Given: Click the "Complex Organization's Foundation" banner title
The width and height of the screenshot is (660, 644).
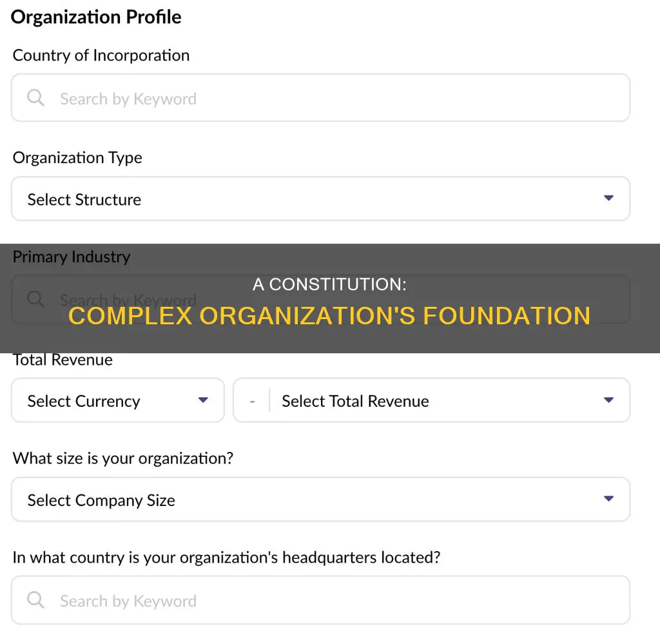Looking at the screenshot, I should (329, 316).
